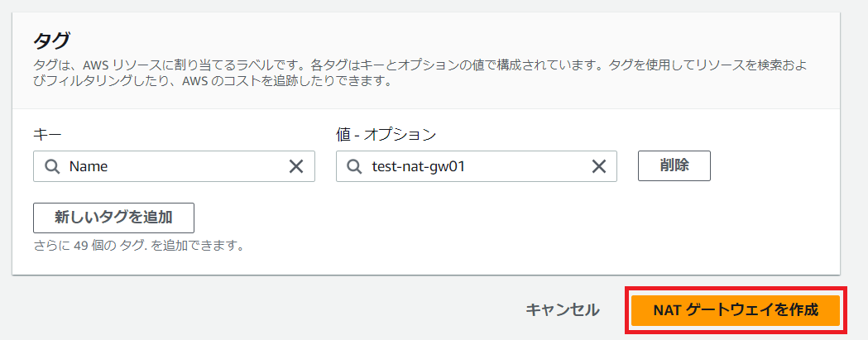Click the word Name inside the key box

tap(89, 166)
